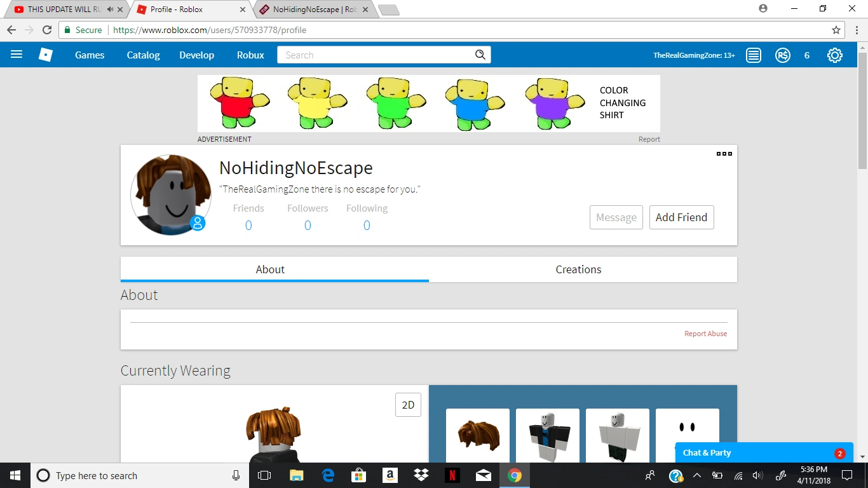This screenshot has width=868, height=488.
Task: Click the page's vertical scrollbar thumb
Action: click(x=862, y=109)
